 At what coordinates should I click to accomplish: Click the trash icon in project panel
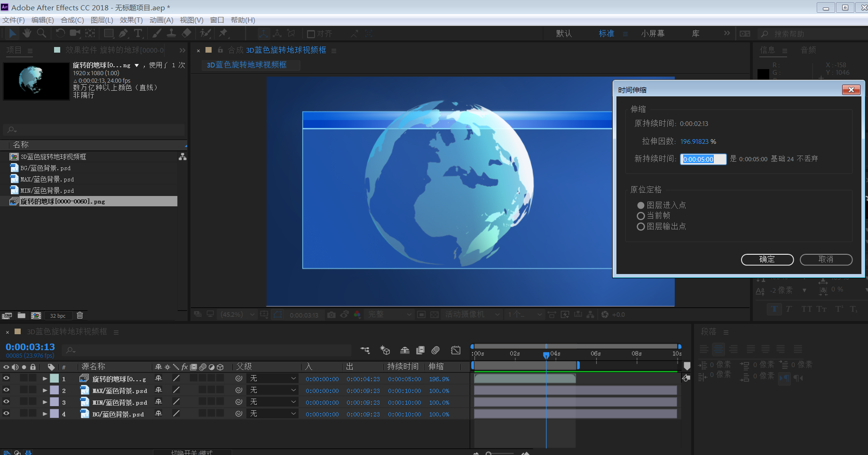[80, 315]
